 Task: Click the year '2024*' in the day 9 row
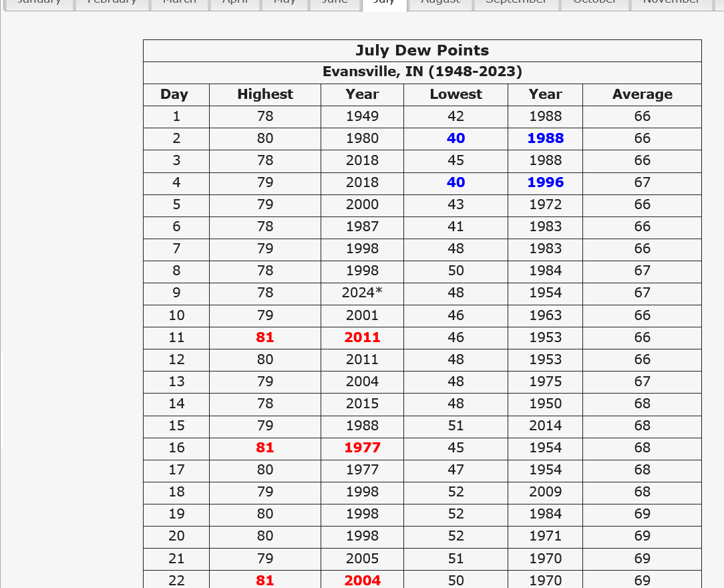pos(362,293)
